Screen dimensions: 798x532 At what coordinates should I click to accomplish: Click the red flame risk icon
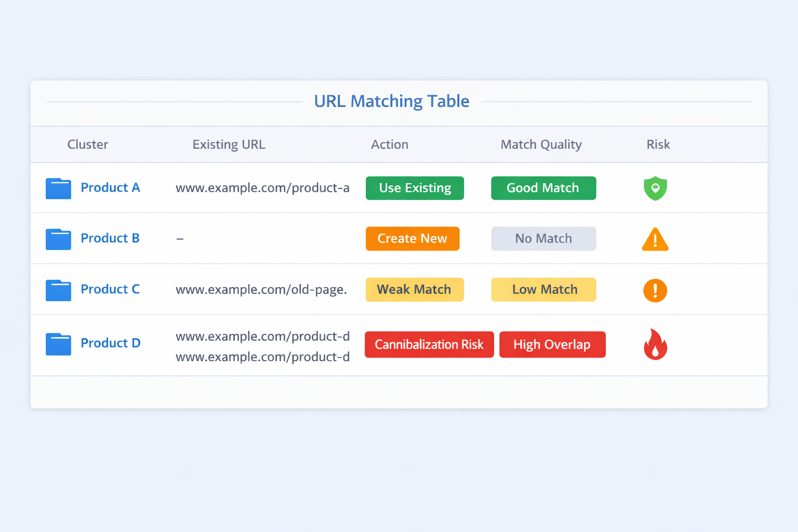point(655,344)
